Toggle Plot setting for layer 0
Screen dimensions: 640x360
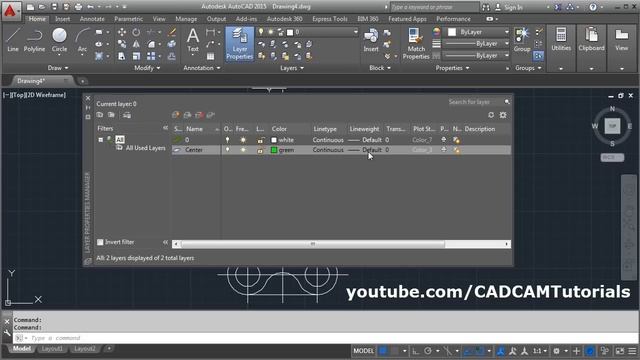444,140
